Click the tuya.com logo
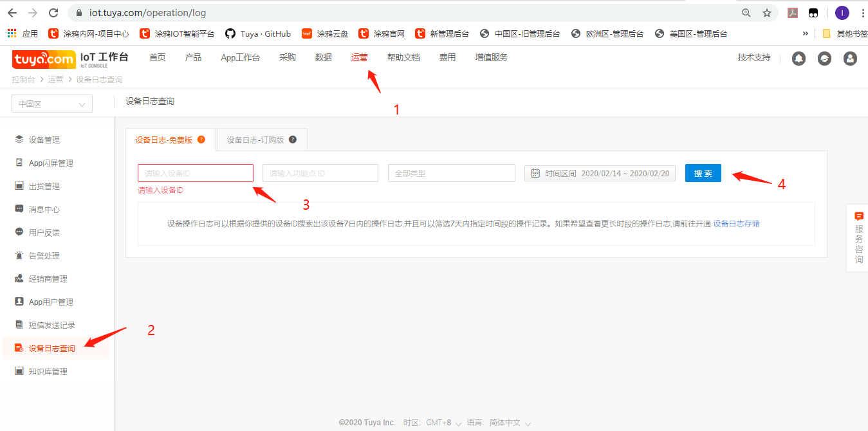 [44, 59]
